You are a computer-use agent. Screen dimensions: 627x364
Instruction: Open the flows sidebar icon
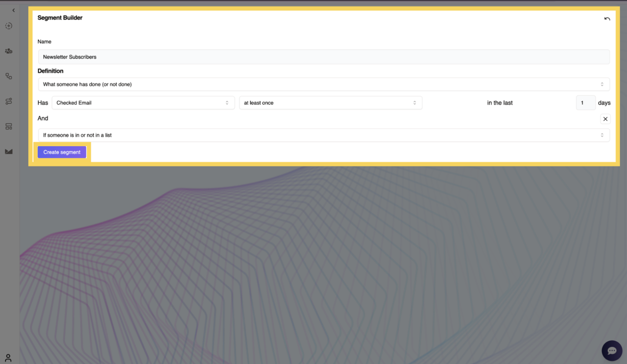pos(9,101)
